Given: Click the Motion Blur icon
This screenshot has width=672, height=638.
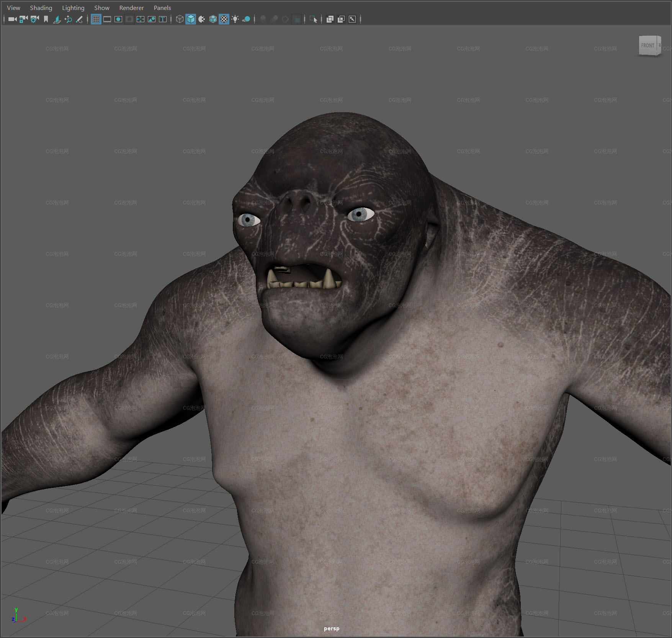Looking at the screenshot, I should (274, 19).
